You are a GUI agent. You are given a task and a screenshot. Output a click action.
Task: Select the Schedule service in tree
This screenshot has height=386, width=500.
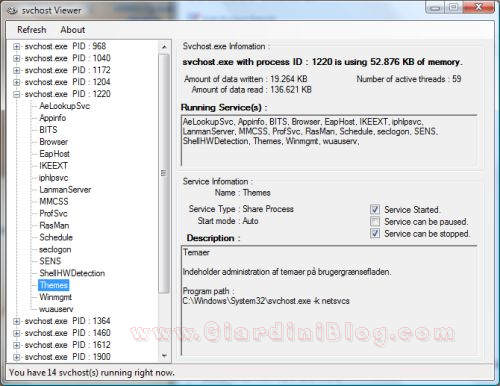(56, 237)
